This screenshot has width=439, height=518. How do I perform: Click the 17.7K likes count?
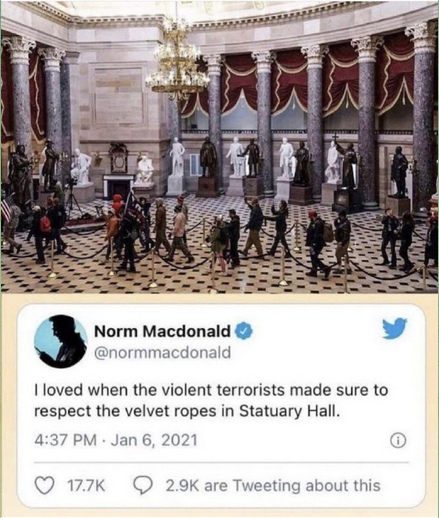point(86,486)
